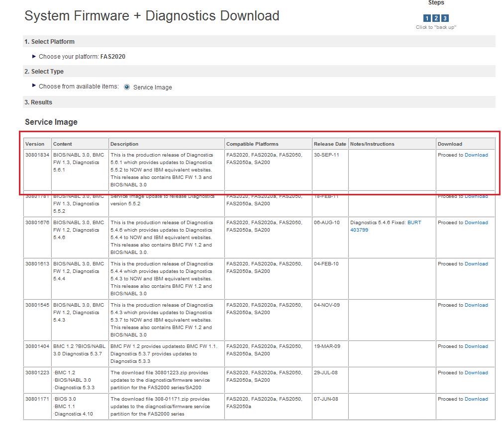
Task: Click the Version column header
Action: pos(35,144)
